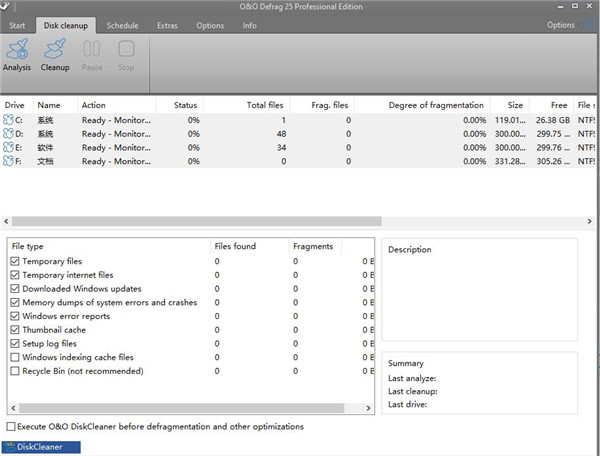Click the Analysis toolbar icon
Viewport: 600px width, 456px height.
pos(17,50)
